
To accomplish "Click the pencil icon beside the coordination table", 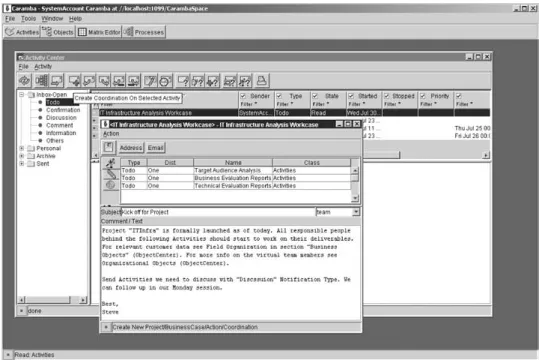I will coord(110,174).
